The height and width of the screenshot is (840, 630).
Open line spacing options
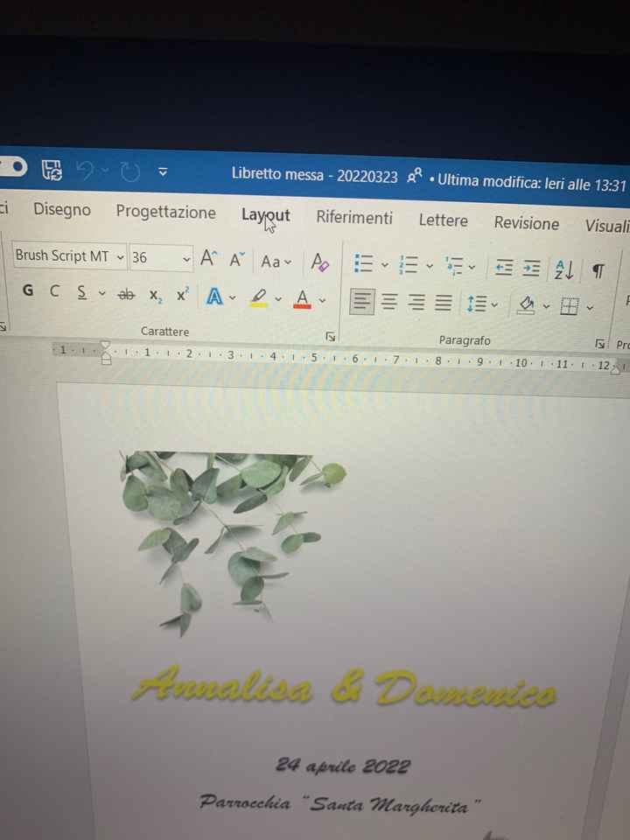[476, 304]
